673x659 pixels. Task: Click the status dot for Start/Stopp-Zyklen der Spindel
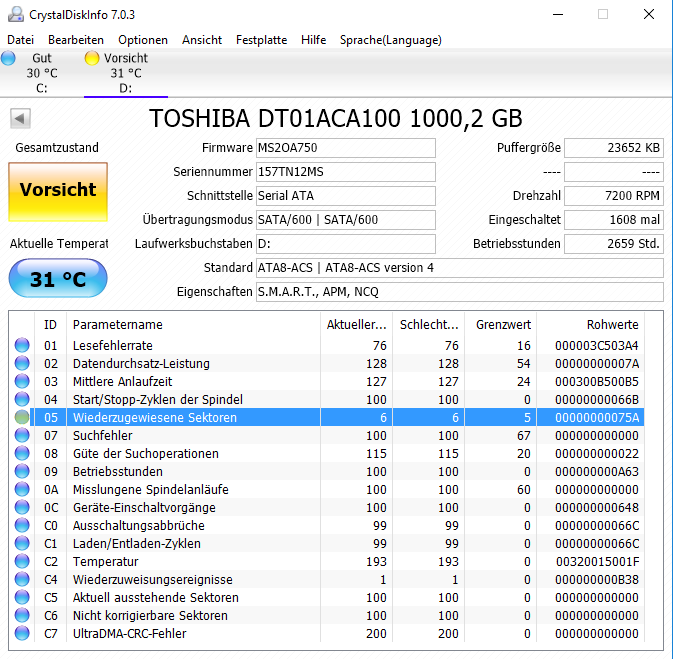[22, 399]
